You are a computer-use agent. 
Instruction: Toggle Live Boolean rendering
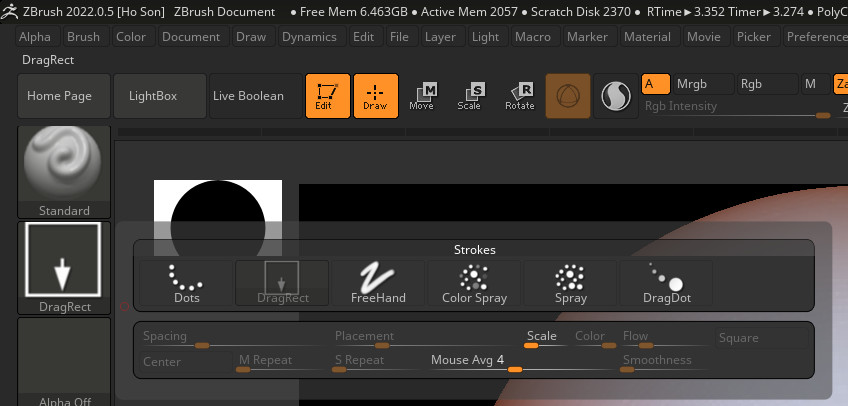pos(256,96)
